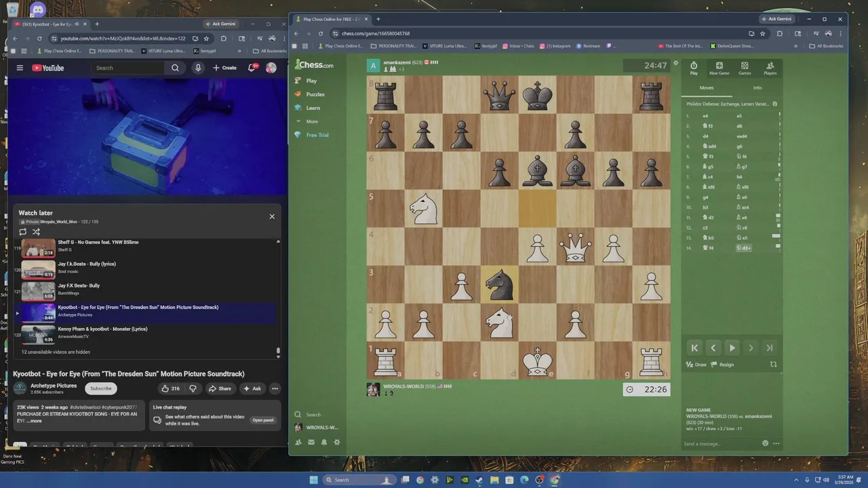Open Steam from the taskbar
Screen dimensions: 868x488
point(479,480)
